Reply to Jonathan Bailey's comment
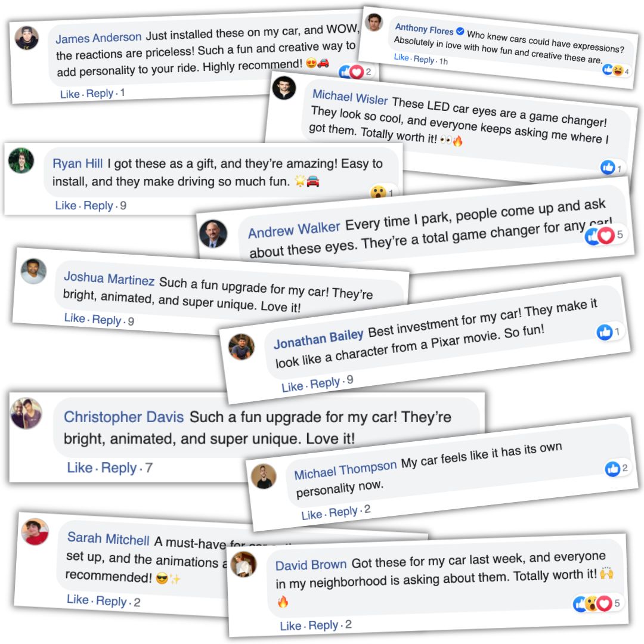644x644 pixels. (325, 383)
